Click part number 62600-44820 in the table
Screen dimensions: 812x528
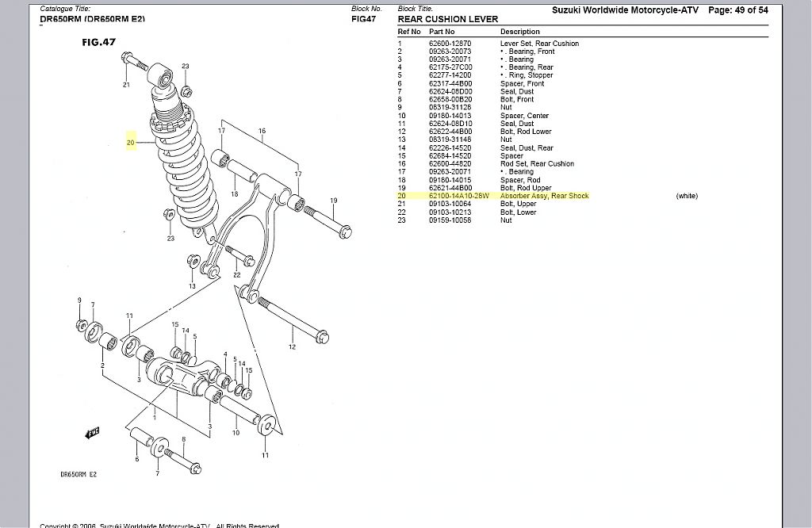(450, 164)
